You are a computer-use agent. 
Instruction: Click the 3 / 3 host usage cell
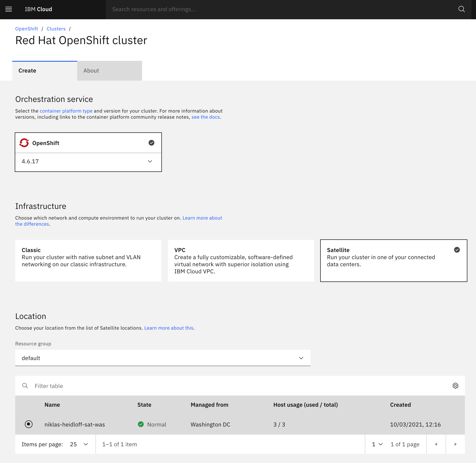(279, 424)
